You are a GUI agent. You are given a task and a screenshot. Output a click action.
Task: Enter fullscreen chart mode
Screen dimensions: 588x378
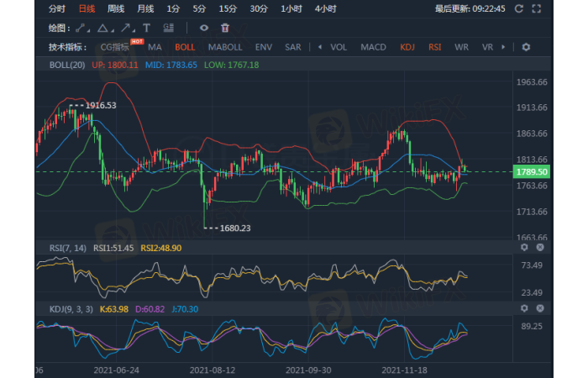point(537,8)
